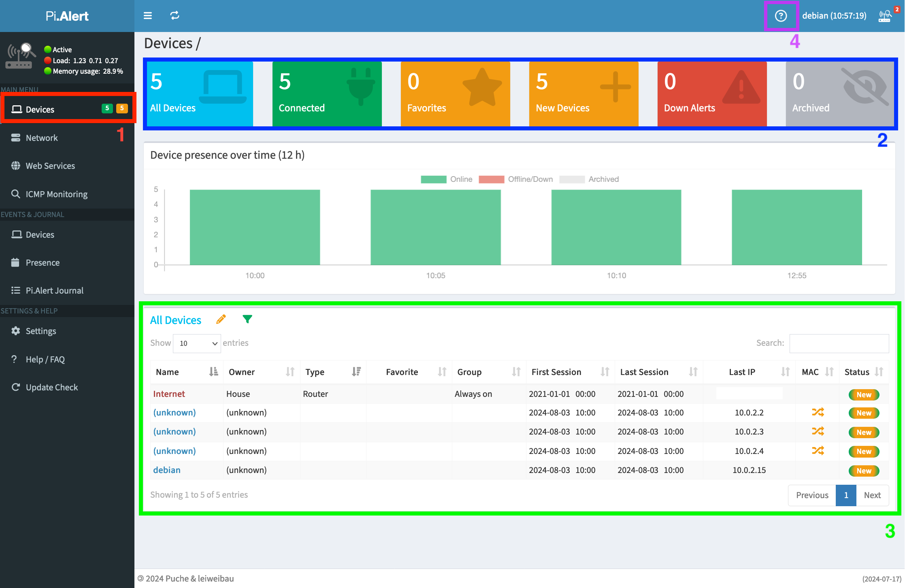Click the Next pagination button

point(872,495)
